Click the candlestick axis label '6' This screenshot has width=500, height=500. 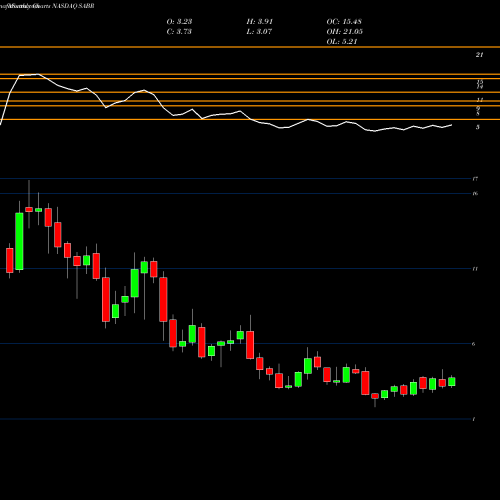474,344
